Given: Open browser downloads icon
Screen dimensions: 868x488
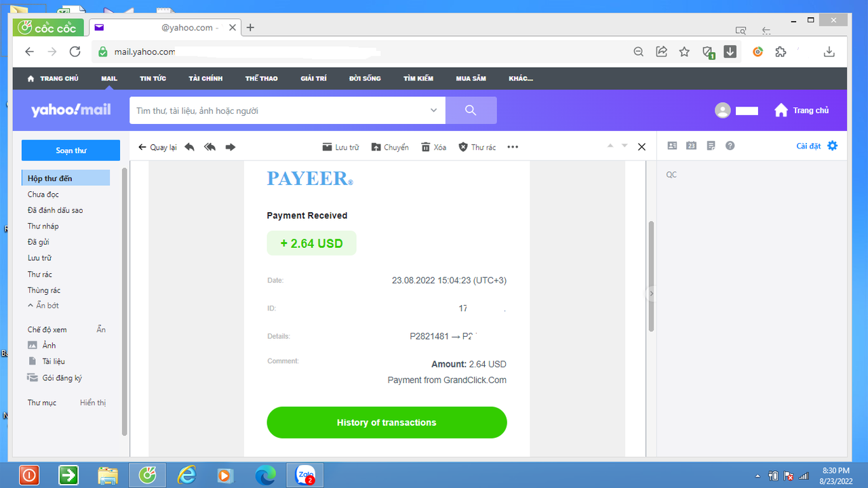Looking at the screenshot, I should (x=829, y=52).
